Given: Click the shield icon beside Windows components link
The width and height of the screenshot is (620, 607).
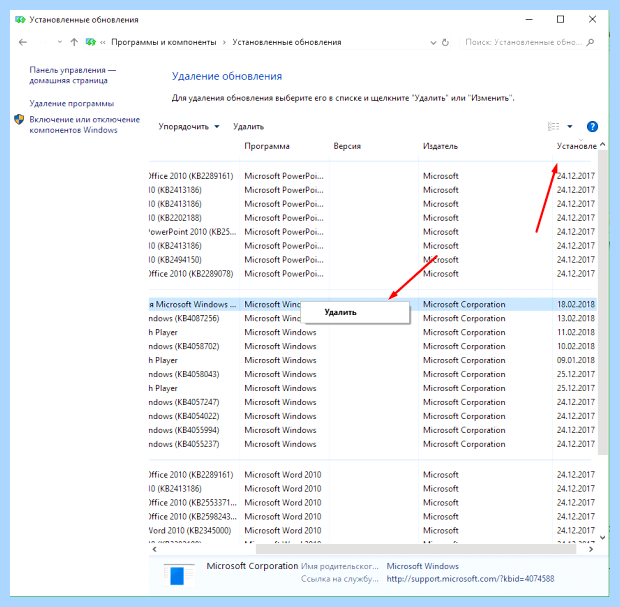Looking at the screenshot, I should [19, 119].
